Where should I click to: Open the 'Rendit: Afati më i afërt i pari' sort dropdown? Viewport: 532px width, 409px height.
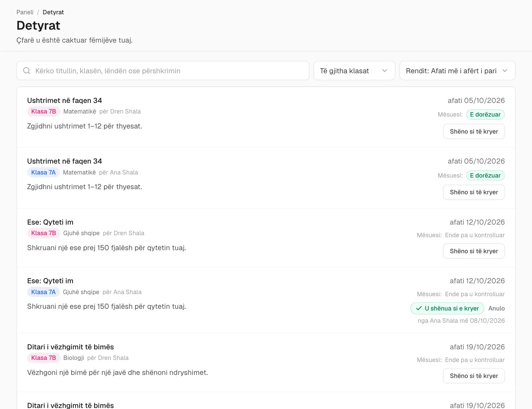(x=457, y=71)
